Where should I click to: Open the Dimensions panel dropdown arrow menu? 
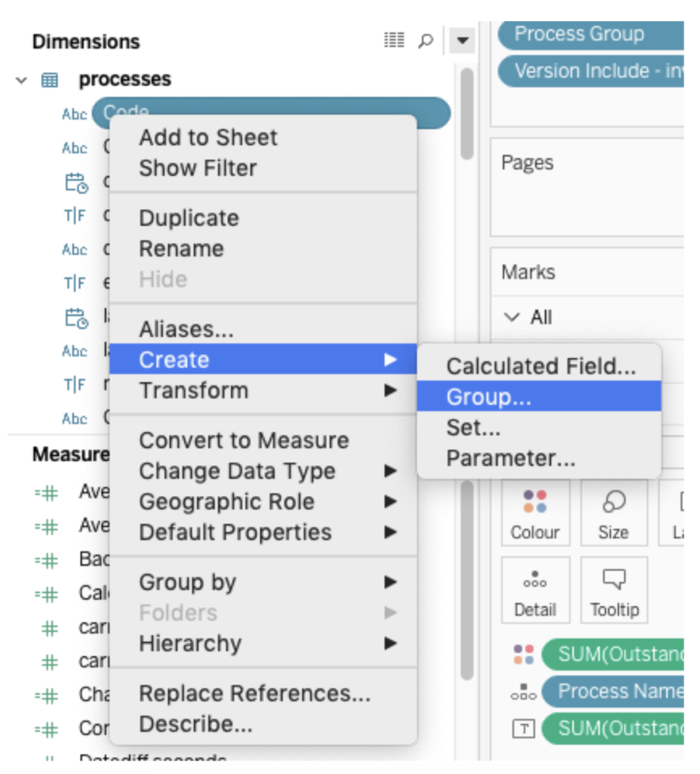pos(462,40)
